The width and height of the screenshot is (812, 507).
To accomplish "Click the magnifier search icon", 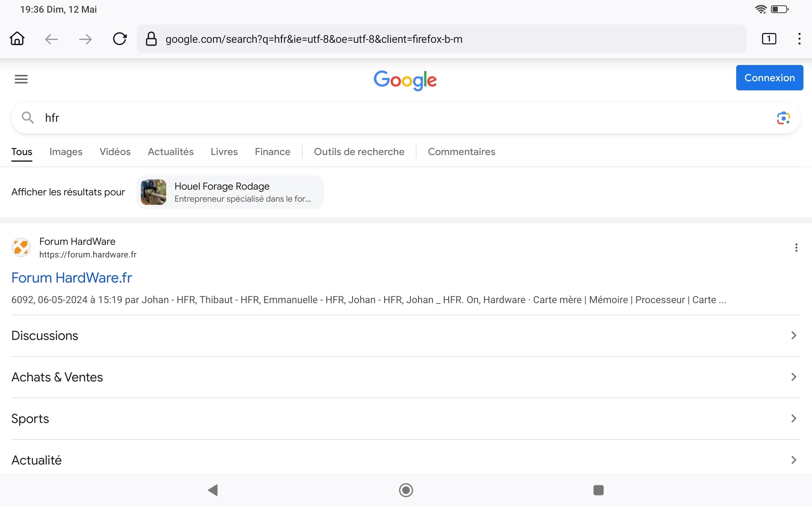I will pos(28,118).
